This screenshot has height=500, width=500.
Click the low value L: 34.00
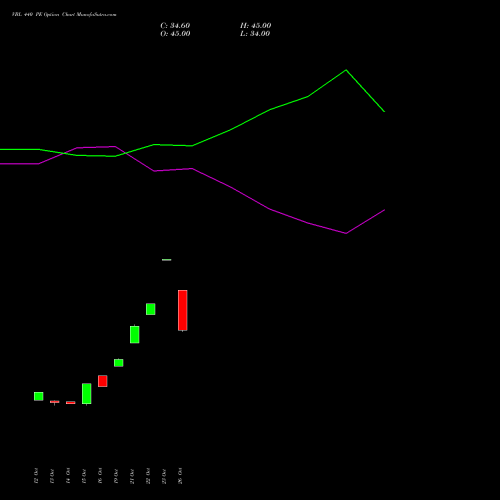click(255, 34)
